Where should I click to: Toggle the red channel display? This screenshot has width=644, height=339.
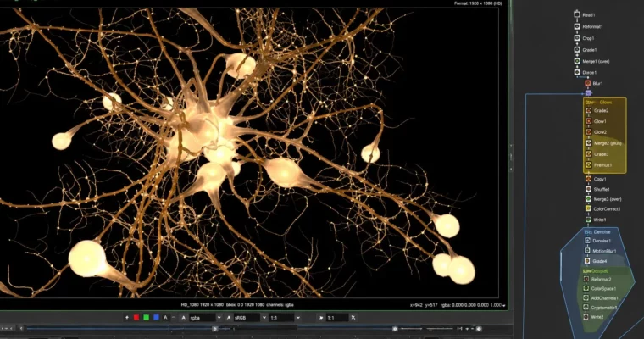coord(136,317)
